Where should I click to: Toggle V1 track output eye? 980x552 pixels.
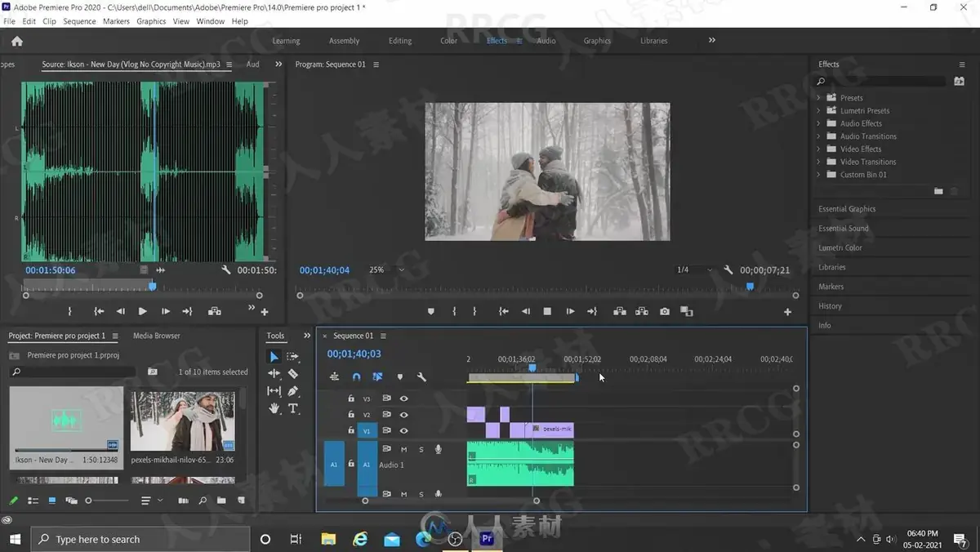[x=403, y=430]
